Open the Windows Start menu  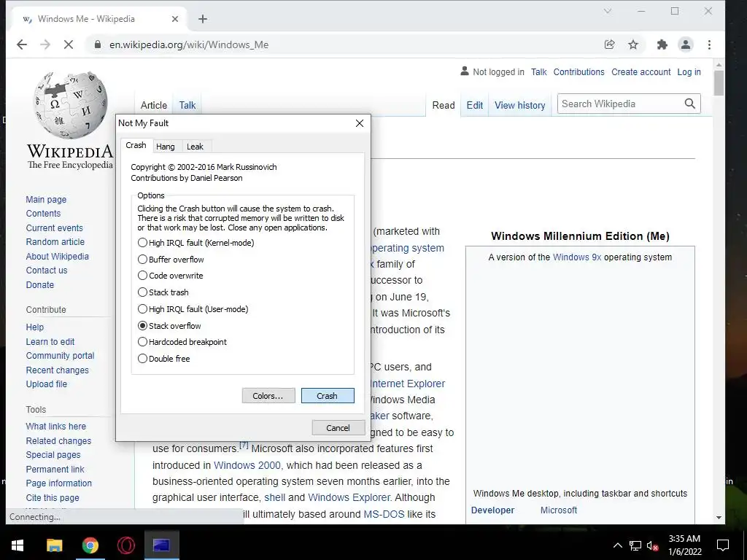coord(18,545)
